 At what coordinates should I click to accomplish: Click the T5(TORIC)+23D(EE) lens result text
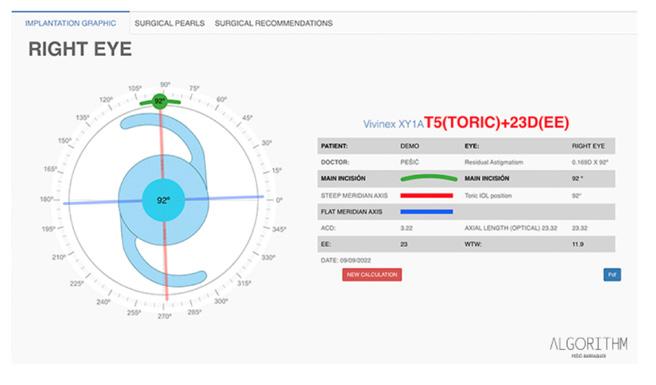[x=497, y=123]
